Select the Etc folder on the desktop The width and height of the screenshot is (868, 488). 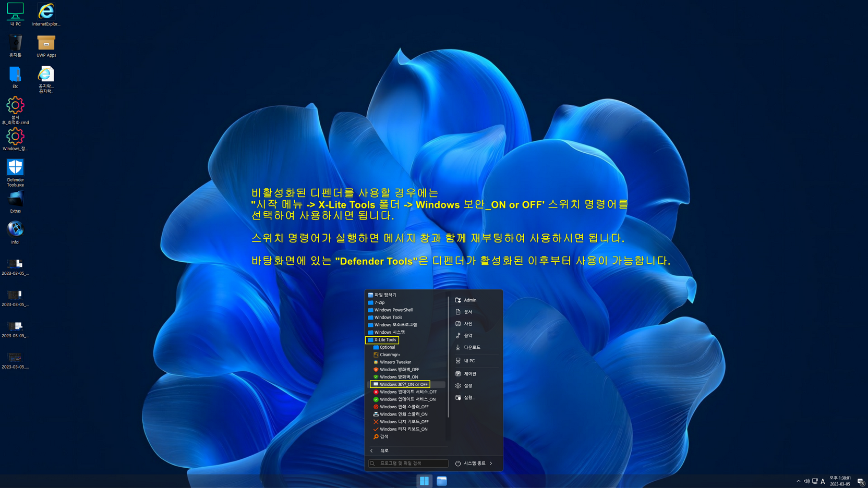click(x=15, y=77)
